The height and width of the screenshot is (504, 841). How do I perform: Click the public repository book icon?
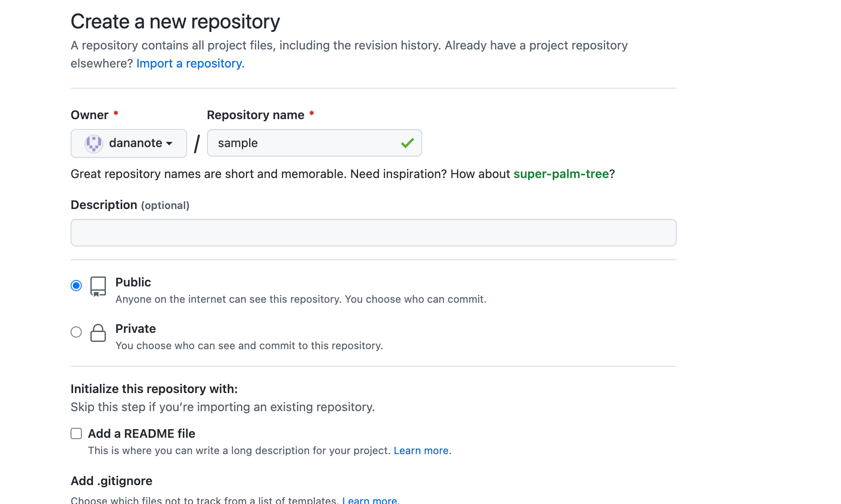coord(98,286)
